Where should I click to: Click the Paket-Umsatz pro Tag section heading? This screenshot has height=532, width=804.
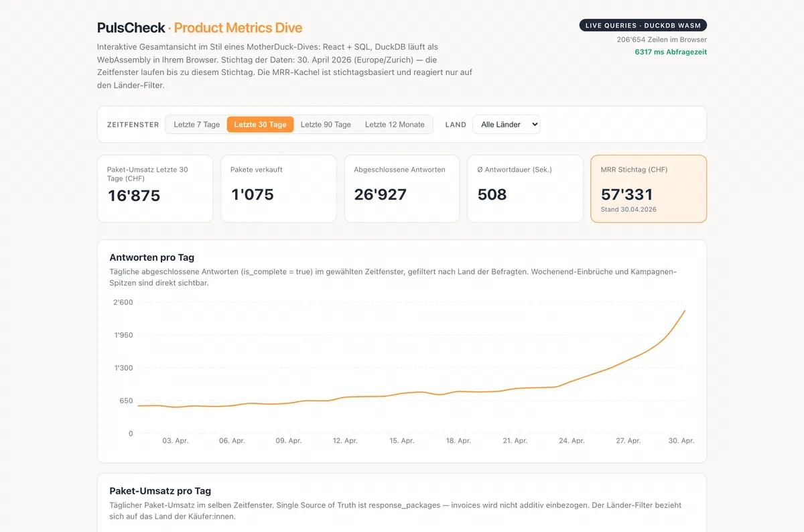[x=161, y=491]
